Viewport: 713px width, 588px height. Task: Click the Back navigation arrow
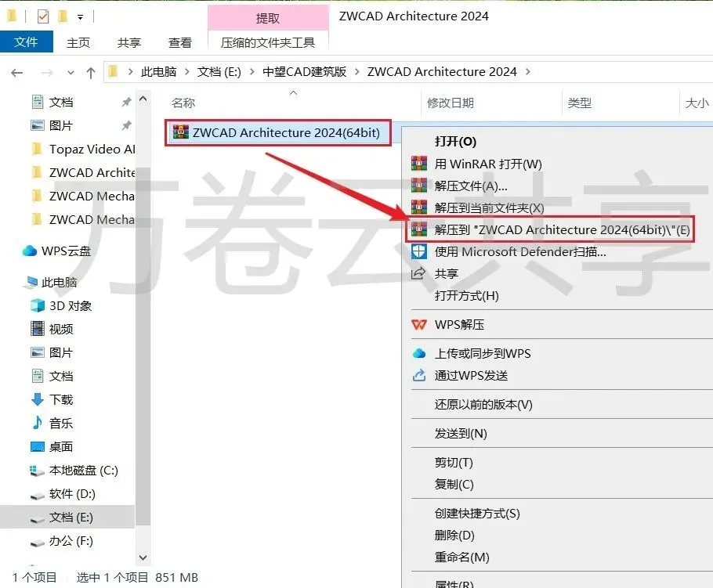pyautogui.click(x=16, y=72)
